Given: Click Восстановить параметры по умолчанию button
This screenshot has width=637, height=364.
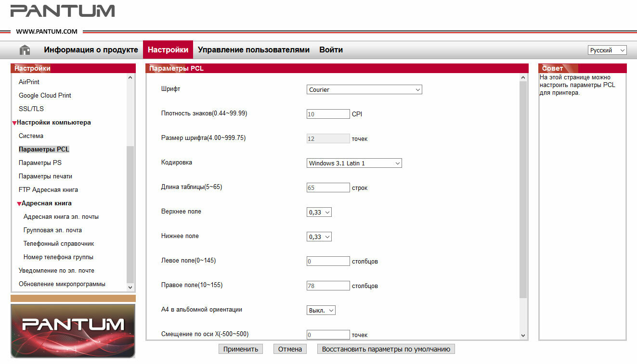Looking at the screenshot, I should coord(386,349).
